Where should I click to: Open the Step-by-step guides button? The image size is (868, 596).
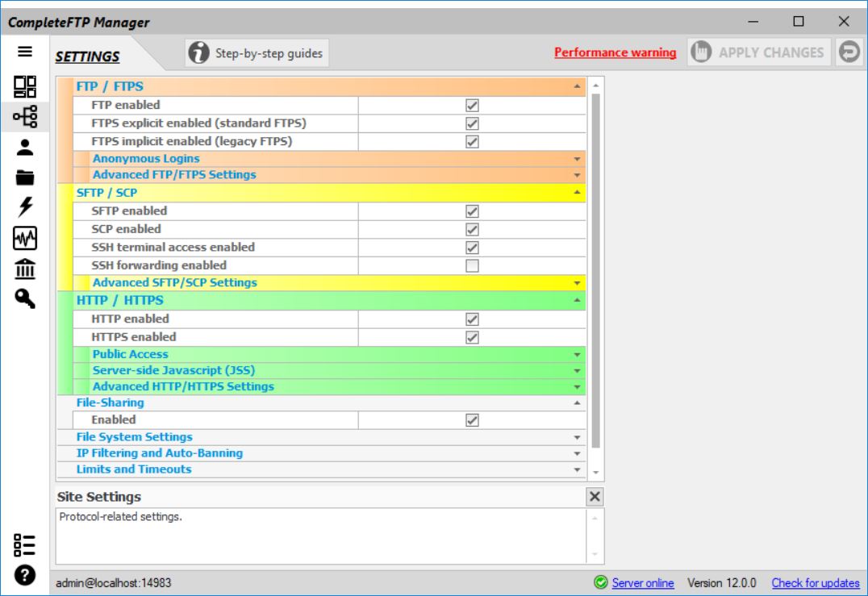click(257, 53)
